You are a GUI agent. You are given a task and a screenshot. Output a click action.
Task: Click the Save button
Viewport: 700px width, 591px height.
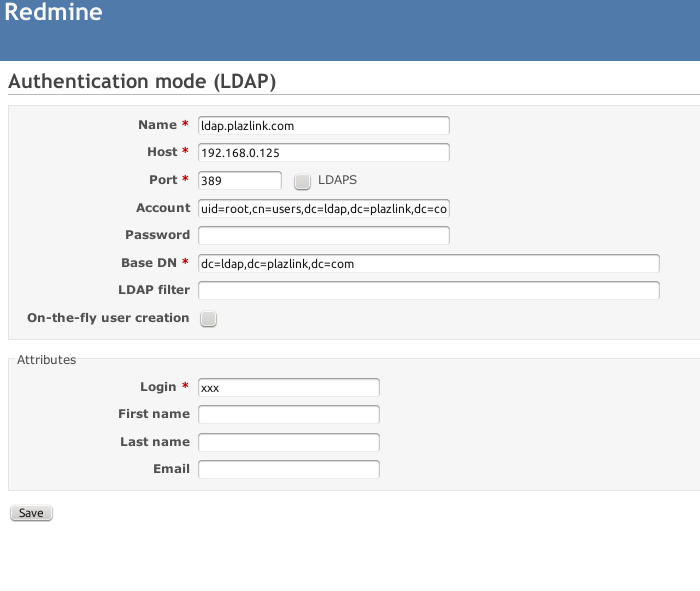[31, 513]
